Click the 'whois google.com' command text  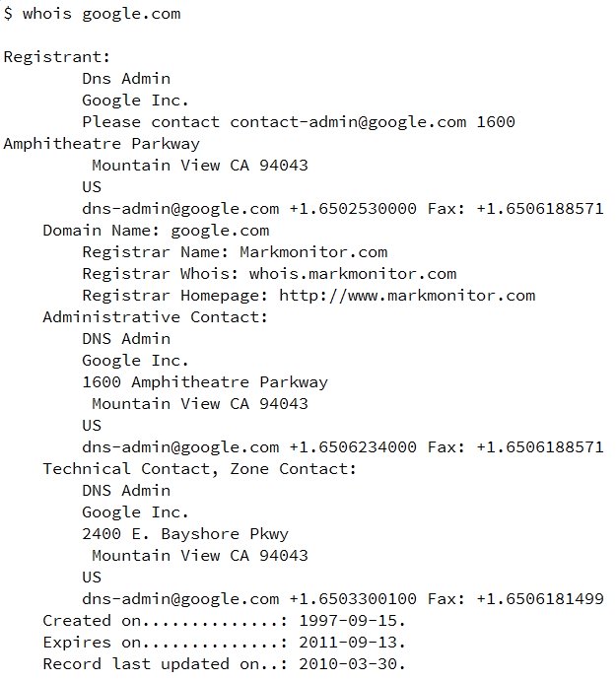(102, 14)
